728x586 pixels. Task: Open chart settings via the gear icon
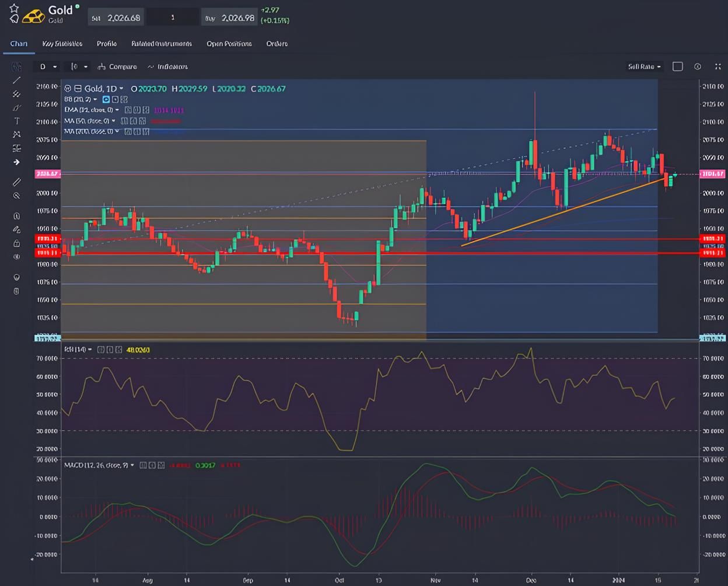click(x=698, y=67)
